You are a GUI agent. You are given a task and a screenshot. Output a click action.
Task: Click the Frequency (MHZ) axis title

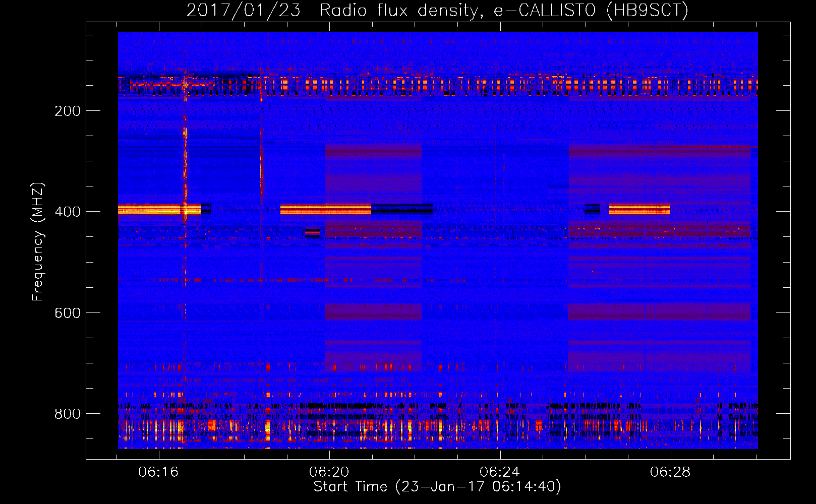click(38, 241)
